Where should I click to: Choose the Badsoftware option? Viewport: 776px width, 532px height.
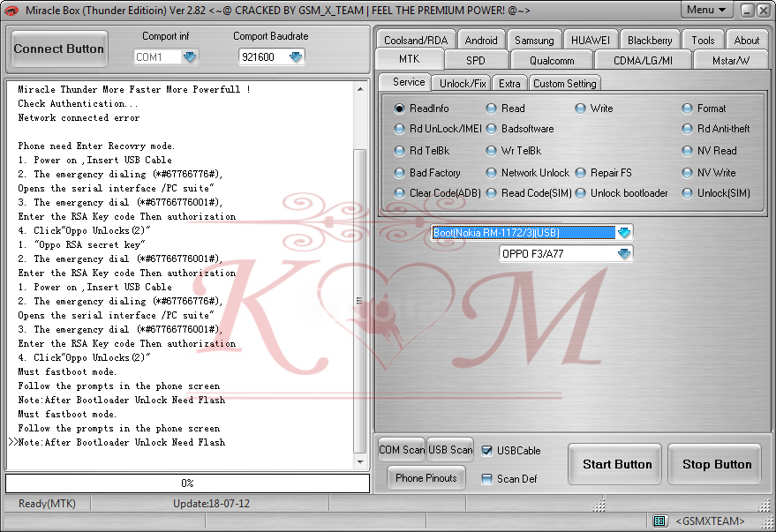(x=491, y=129)
